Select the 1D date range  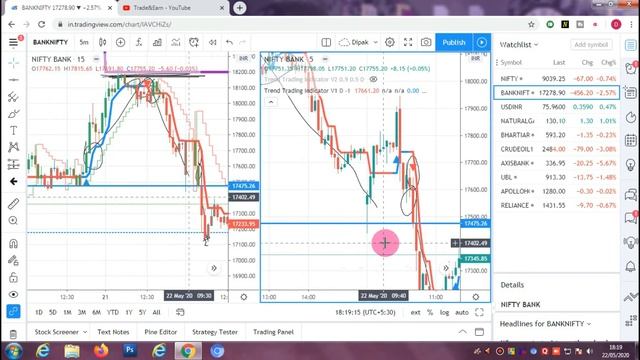[x=39, y=312]
